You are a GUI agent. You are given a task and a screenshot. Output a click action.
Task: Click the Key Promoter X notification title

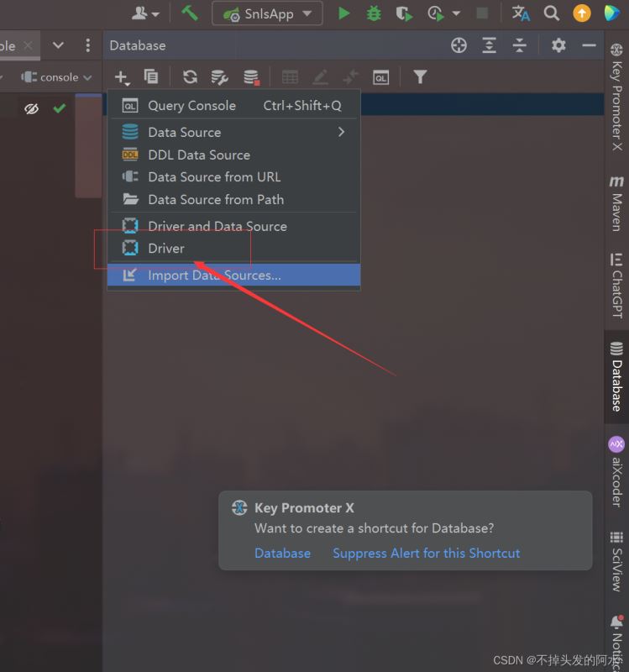(x=304, y=508)
